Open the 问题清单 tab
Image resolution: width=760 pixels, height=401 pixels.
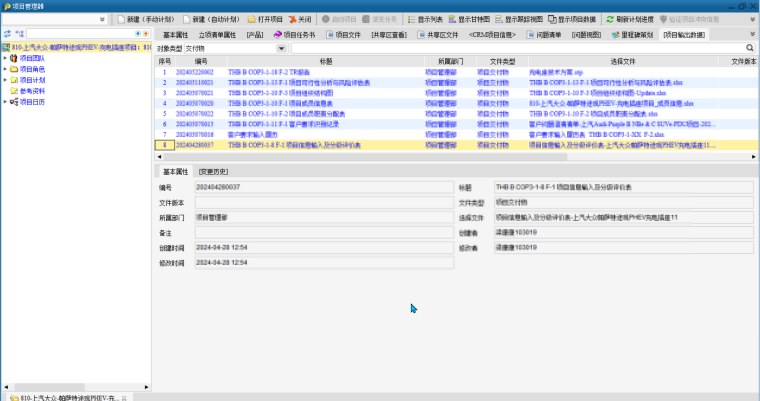click(x=544, y=35)
